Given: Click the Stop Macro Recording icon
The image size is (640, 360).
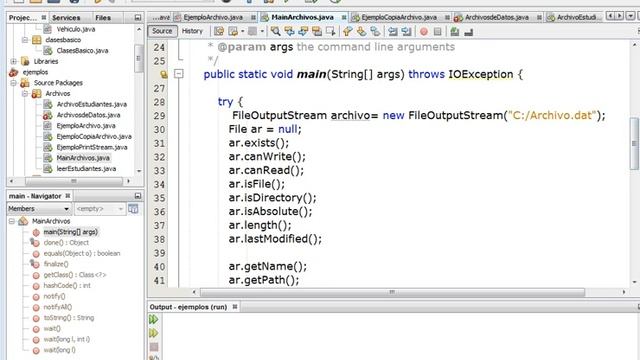Looking at the screenshot, I should coord(438,31).
